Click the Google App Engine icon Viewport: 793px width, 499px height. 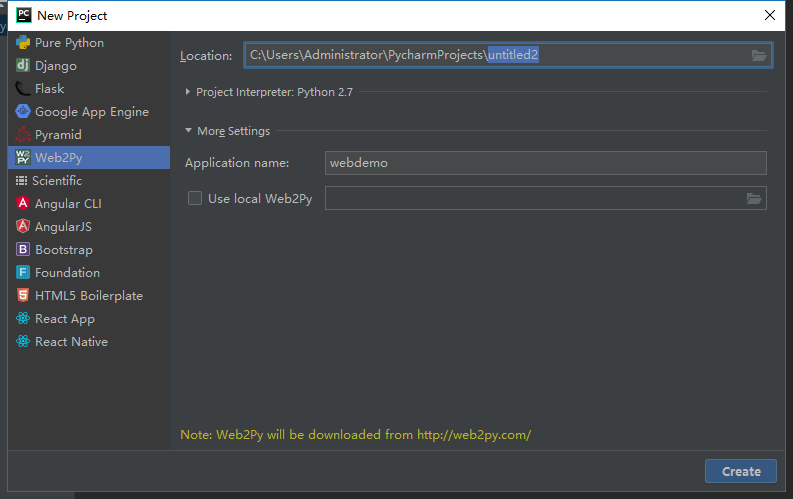tap(23, 111)
